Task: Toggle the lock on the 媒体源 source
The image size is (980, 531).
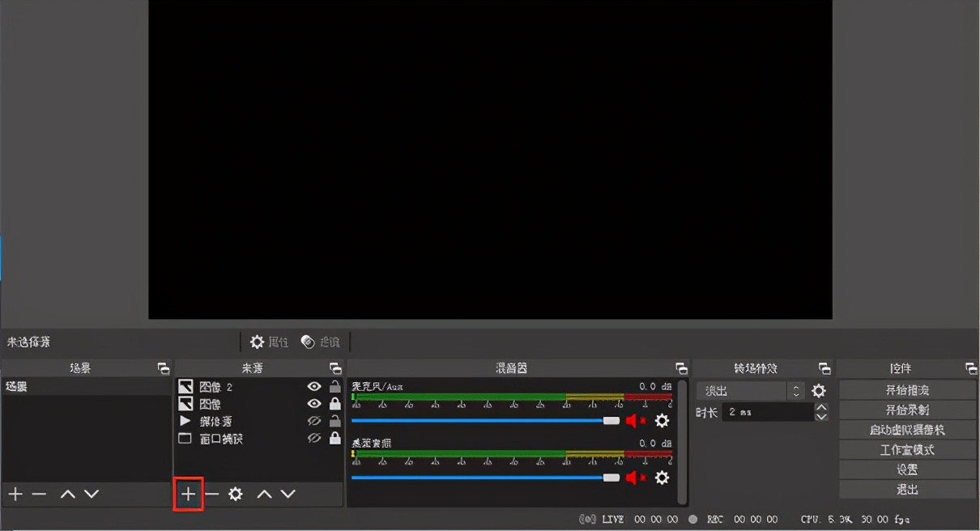Action: click(334, 421)
